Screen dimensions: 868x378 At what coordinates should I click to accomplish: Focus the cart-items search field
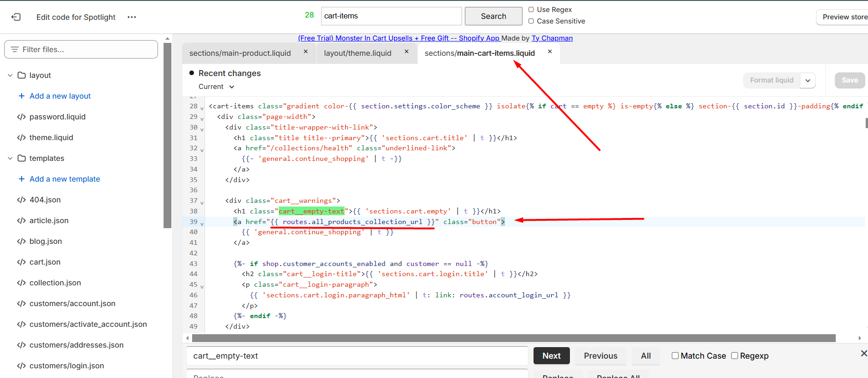pos(391,16)
